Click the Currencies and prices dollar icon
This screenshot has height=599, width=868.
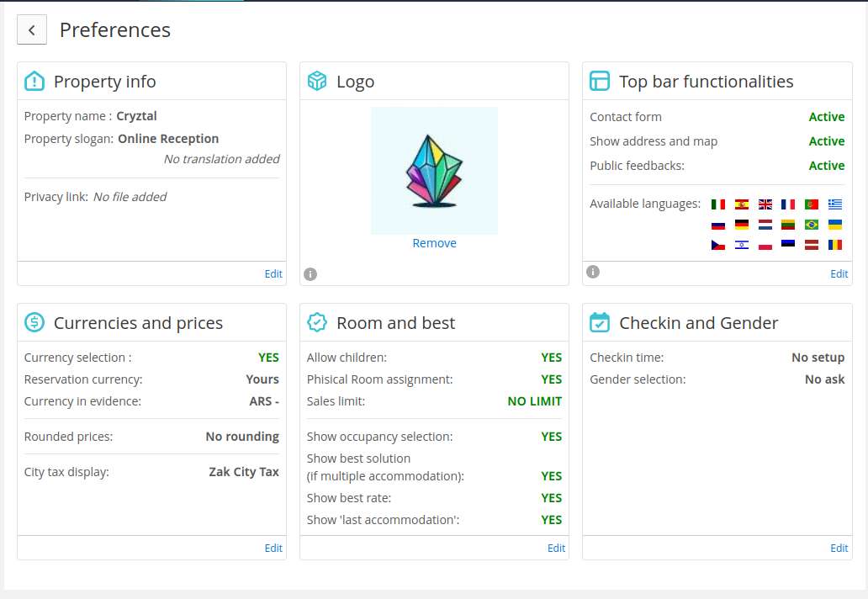[34, 322]
